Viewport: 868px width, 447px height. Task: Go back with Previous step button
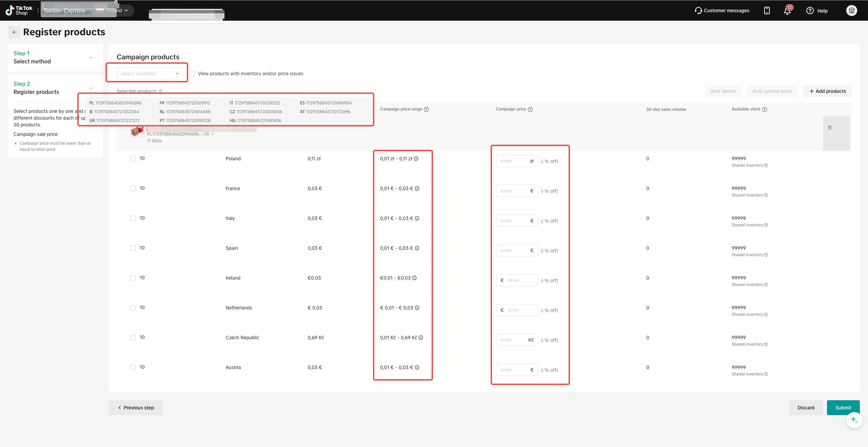135,408
